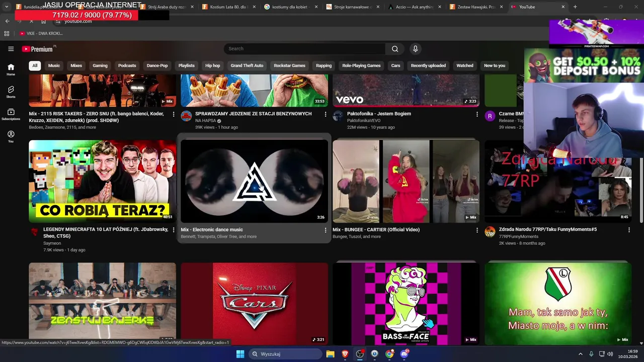Open CO ROBIĄ TERAZ thumbnail
Image resolution: width=644 pixels, height=362 pixels.
tap(103, 181)
